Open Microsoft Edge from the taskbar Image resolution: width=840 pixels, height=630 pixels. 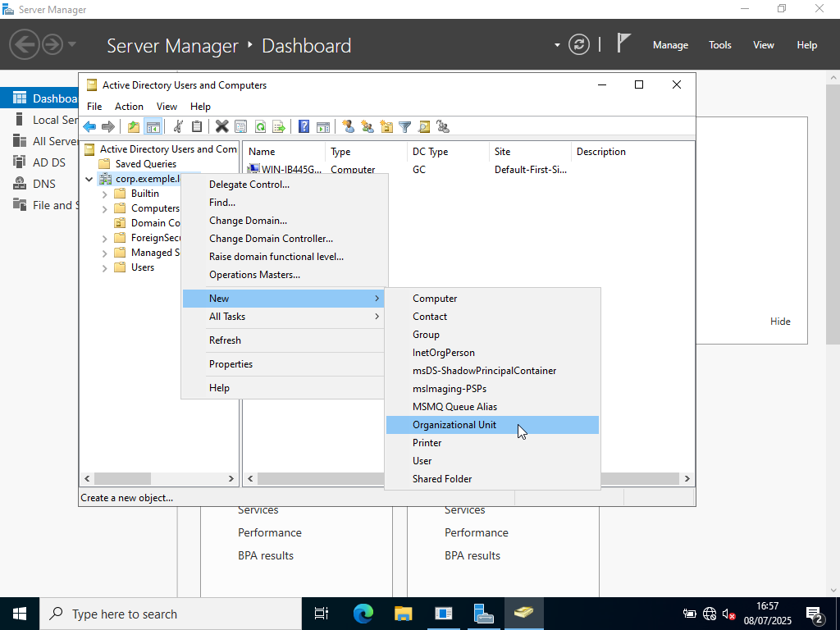point(363,614)
